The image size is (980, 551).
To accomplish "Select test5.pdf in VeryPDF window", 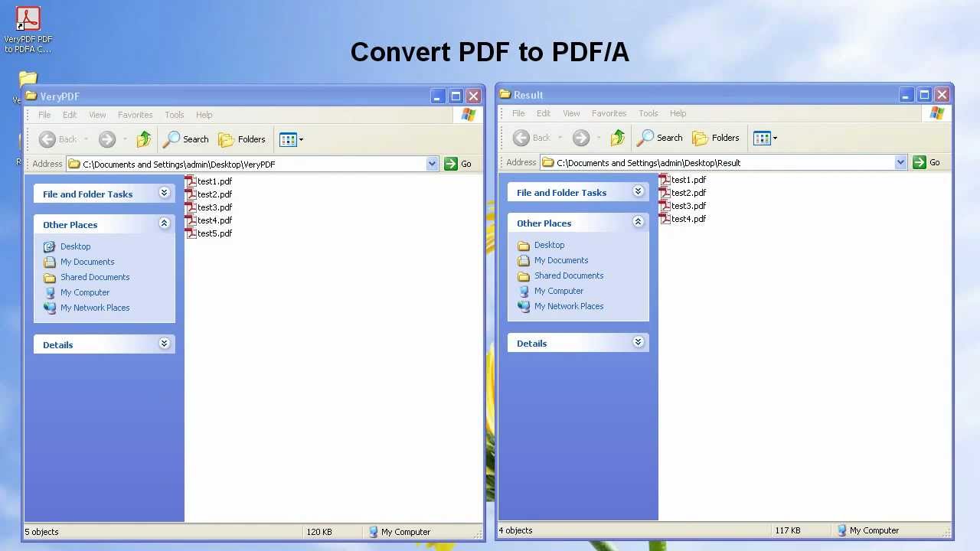I will point(208,233).
